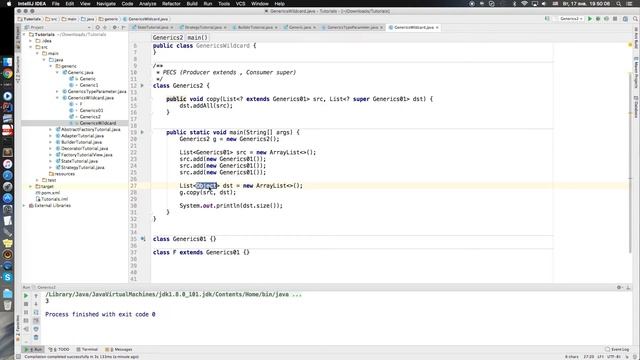Toggle tool window bars icon in status bar corner
Viewport: 640px width, 360px height.
(18, 357)
